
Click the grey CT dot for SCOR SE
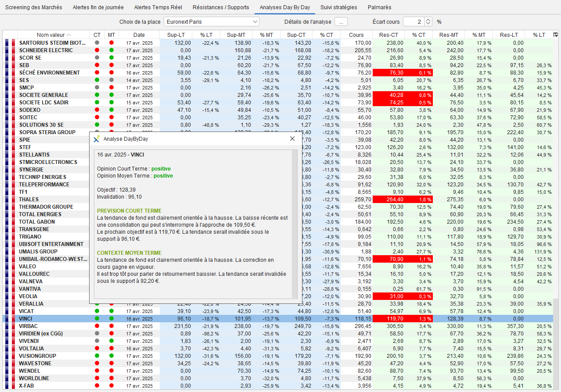(97, 58)
